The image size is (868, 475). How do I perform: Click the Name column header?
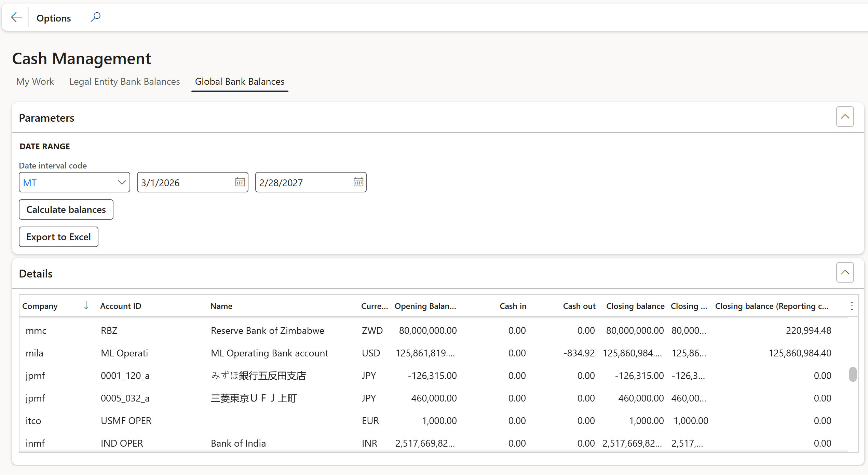click(221, 306)
